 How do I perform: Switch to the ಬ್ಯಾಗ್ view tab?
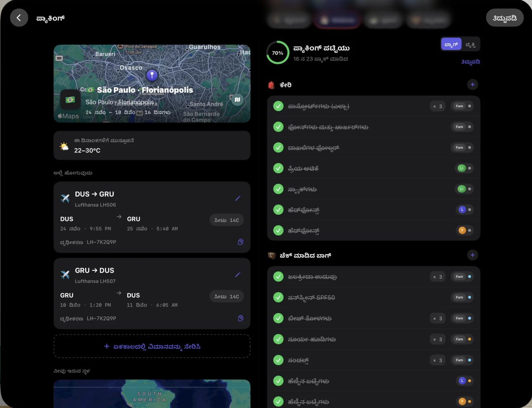(451, 44)
